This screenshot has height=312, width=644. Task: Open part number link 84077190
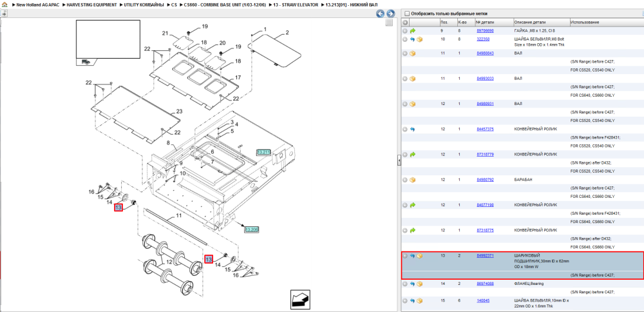tap(485, 205)
